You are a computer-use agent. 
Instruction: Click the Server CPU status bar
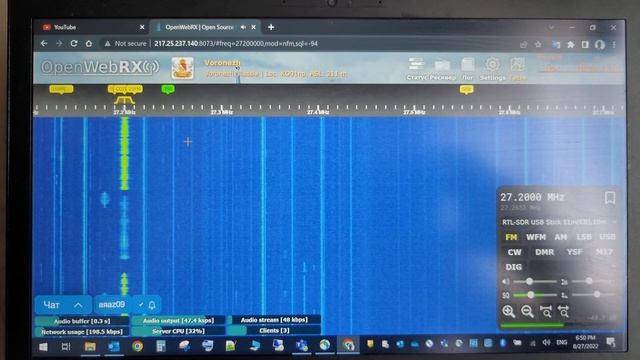(178, 331)
